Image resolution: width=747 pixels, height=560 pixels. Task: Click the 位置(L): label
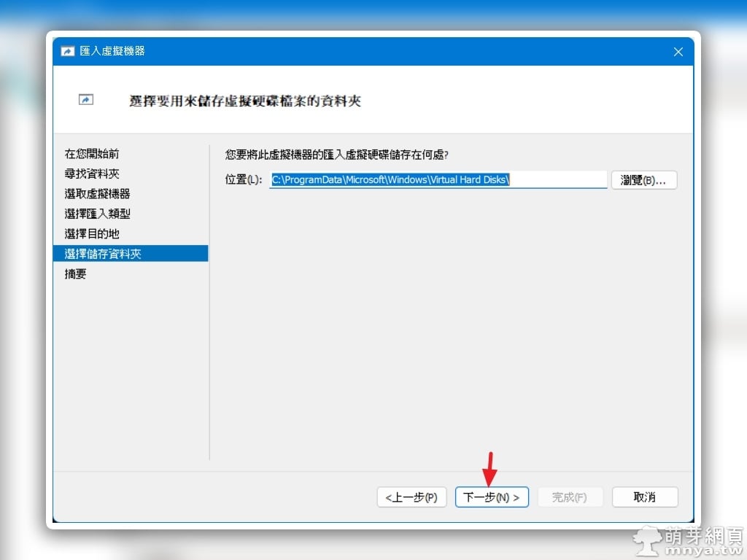point(243,180)
